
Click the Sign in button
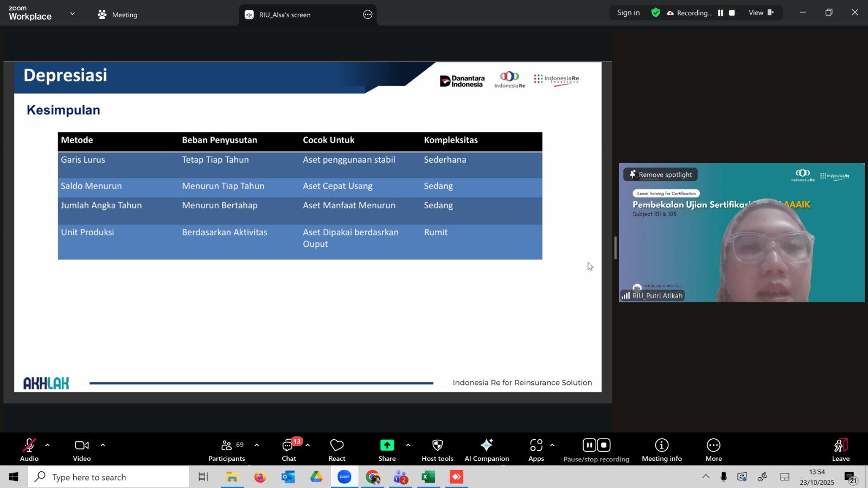tap(628, 13)
